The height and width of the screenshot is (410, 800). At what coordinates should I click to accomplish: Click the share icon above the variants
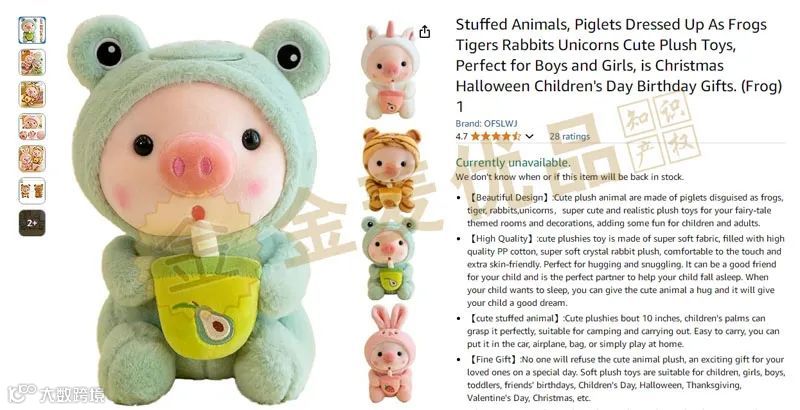pos(424,32)
